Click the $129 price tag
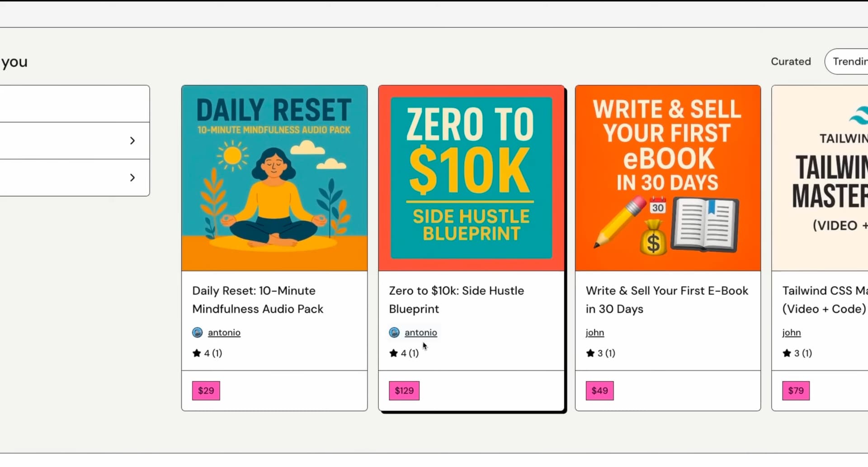 (404, 391)
